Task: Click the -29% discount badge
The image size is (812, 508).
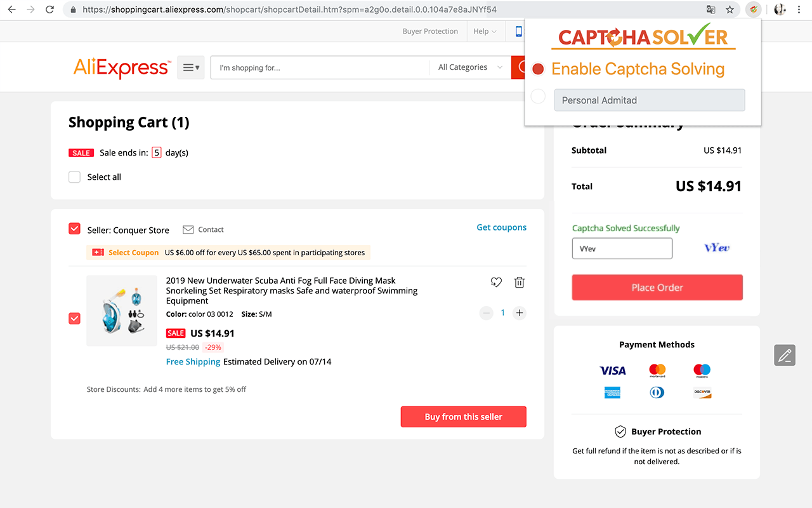Action: [213, 347]
